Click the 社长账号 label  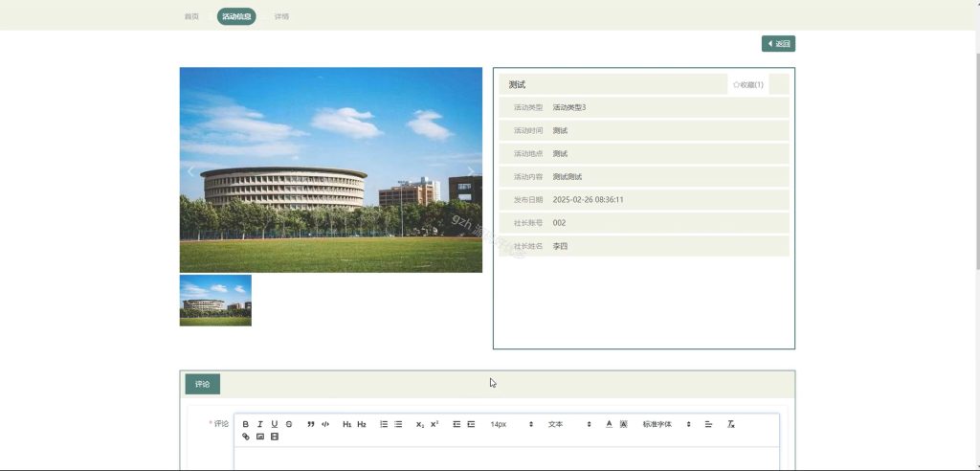[x=528, y=223]
